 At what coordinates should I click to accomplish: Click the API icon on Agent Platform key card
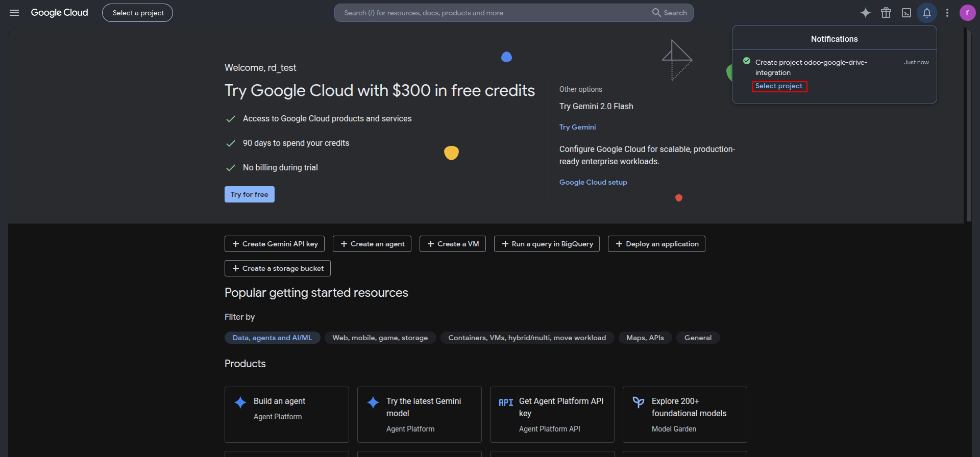tap(506, 402)
